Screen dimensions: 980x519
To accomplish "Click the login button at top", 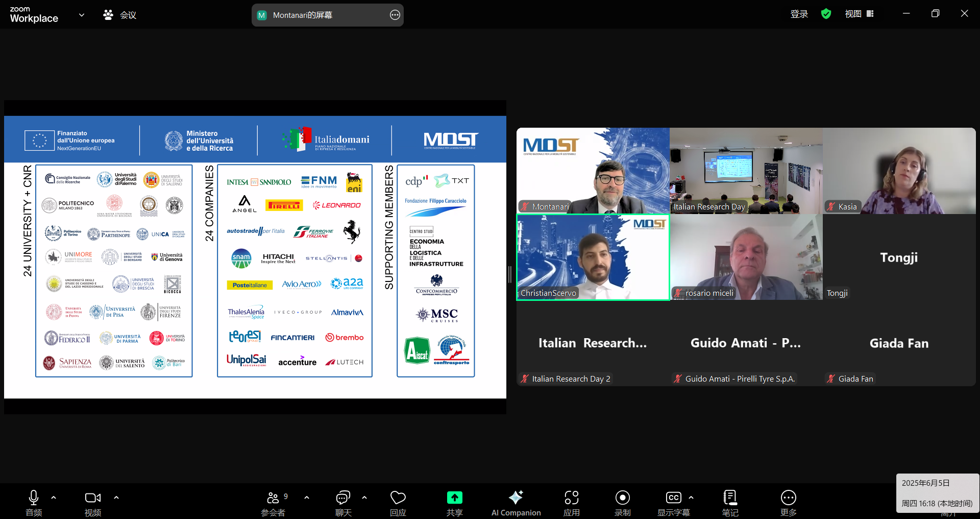I will (799, 14).
